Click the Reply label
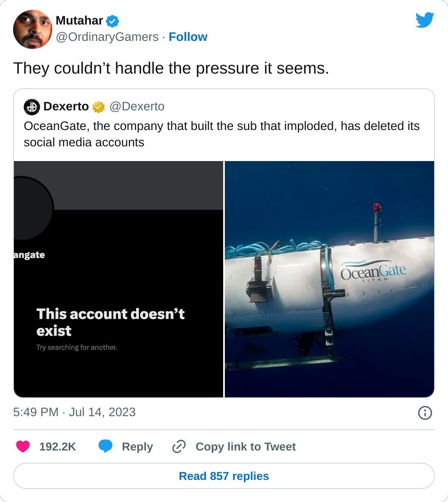Screen dimensions: 448x502 [x=137, y=446]
